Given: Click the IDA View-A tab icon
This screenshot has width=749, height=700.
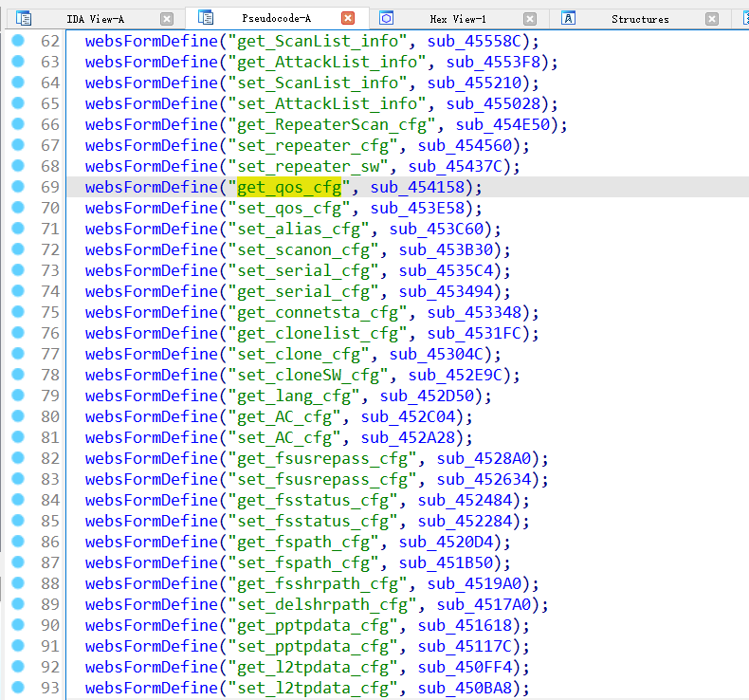Looking at the screenshot, I should (x=24, y=18).
